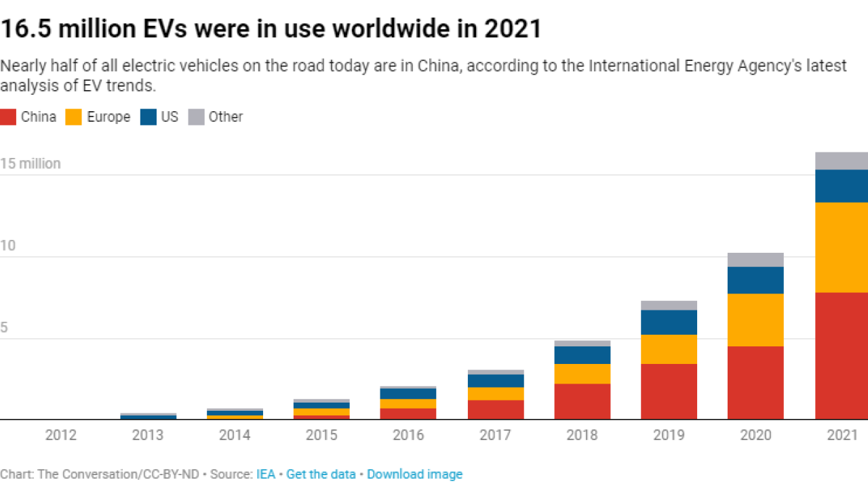Viewport: 868px width, 488px height.
Task: Select the orange Europe segment in 2021 bar
Action: (841, 247)
